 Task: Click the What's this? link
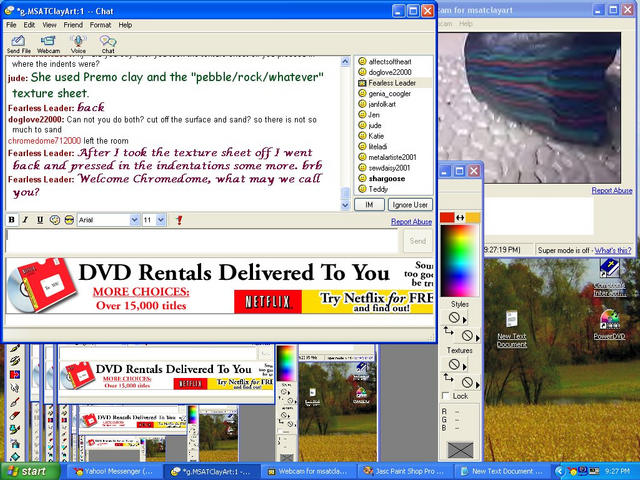613,250
